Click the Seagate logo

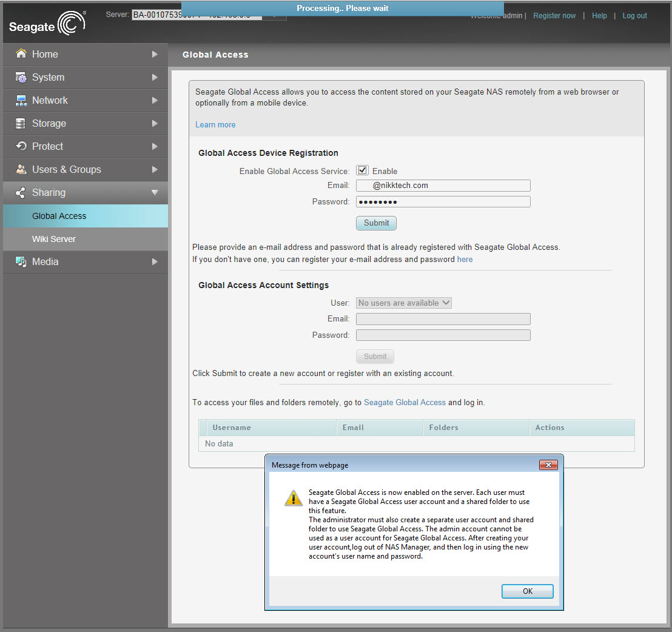(47, 24)
